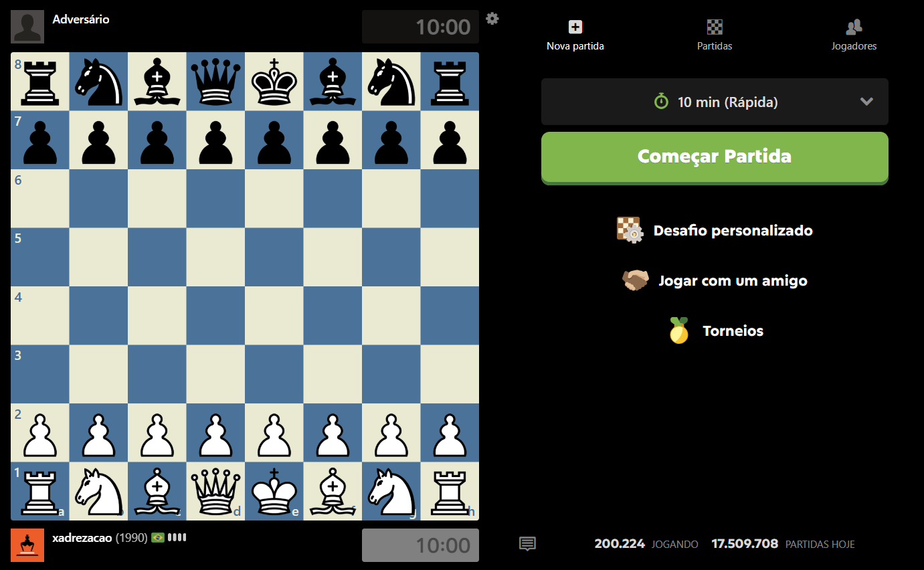Click the Desafio personalizado board icon
924x570 pixels.
click(x=630, y=229)
